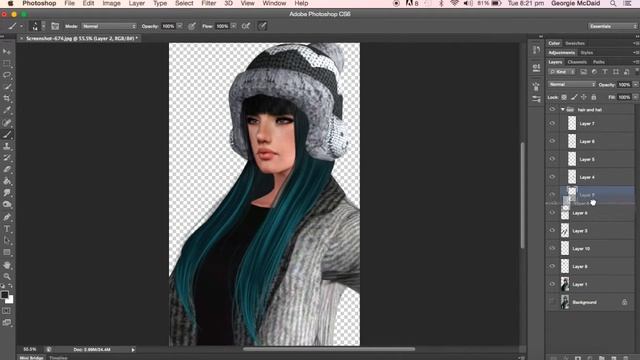Switch to the Styles tab
640x360 pixels.
pos(587,53)
